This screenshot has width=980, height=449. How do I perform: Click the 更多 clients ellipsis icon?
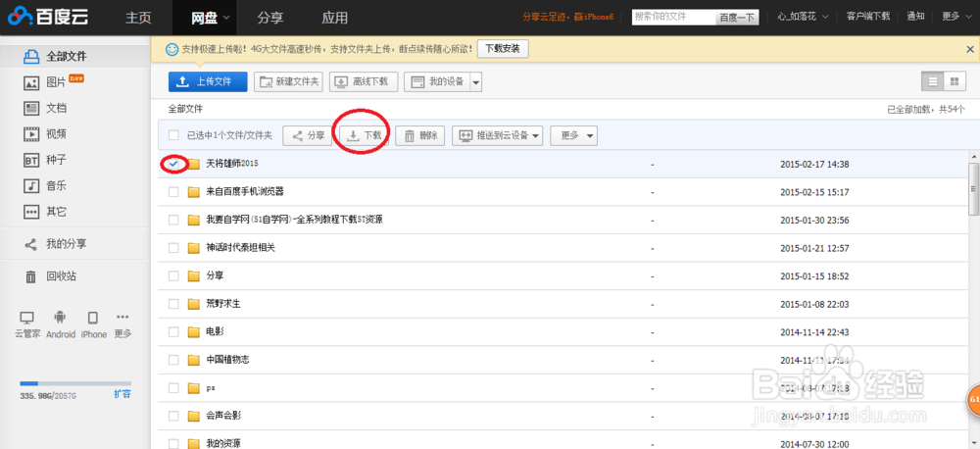click(122, 317)
